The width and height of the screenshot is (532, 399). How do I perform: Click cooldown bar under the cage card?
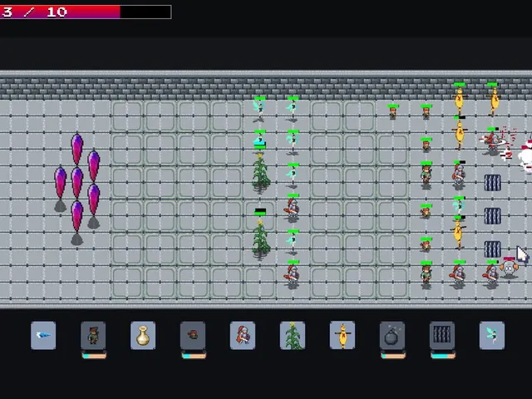click(x=443, y=356)
